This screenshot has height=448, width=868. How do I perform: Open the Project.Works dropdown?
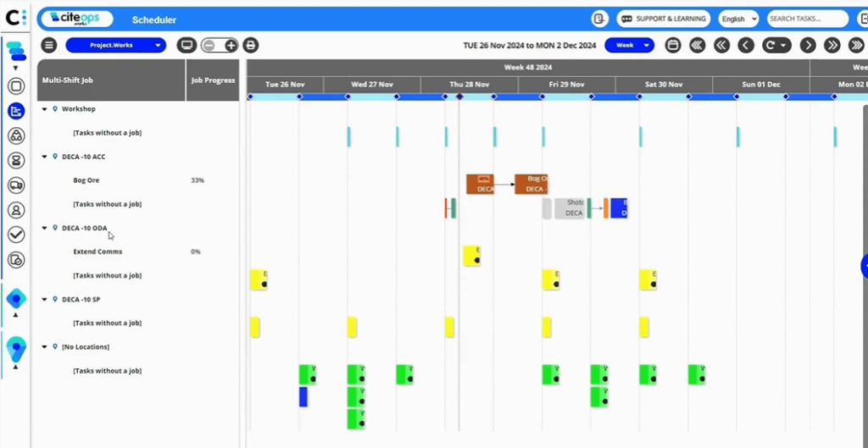pos(115,46)
